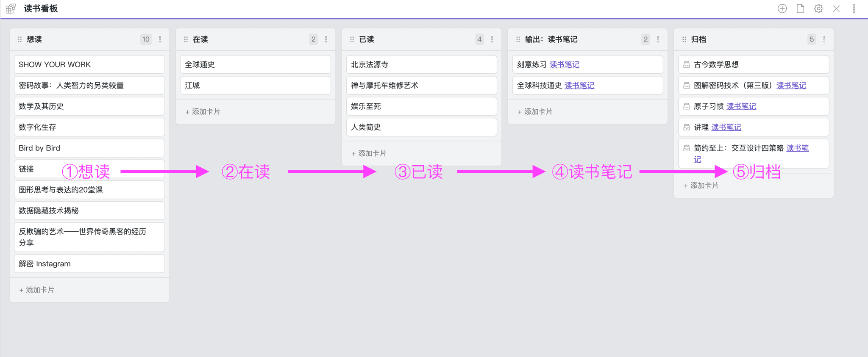Open the 在读 list options menu
The height and width of the screenshot is (357, 868).
click(x=326, y=39)
